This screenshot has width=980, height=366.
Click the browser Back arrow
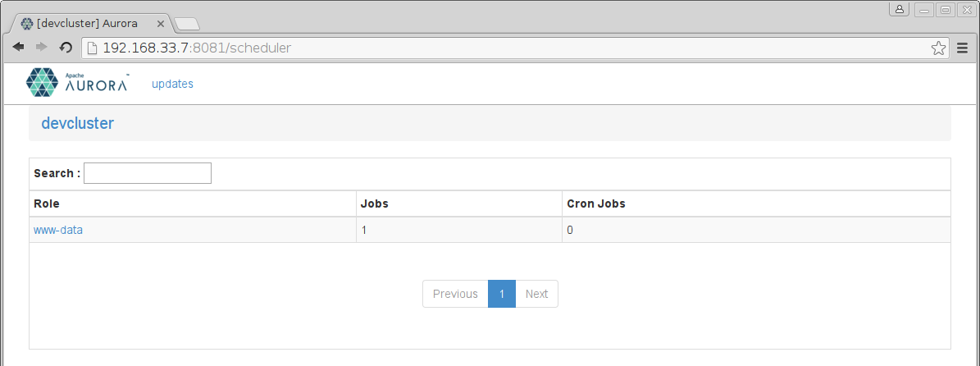[x=18, y=48]
